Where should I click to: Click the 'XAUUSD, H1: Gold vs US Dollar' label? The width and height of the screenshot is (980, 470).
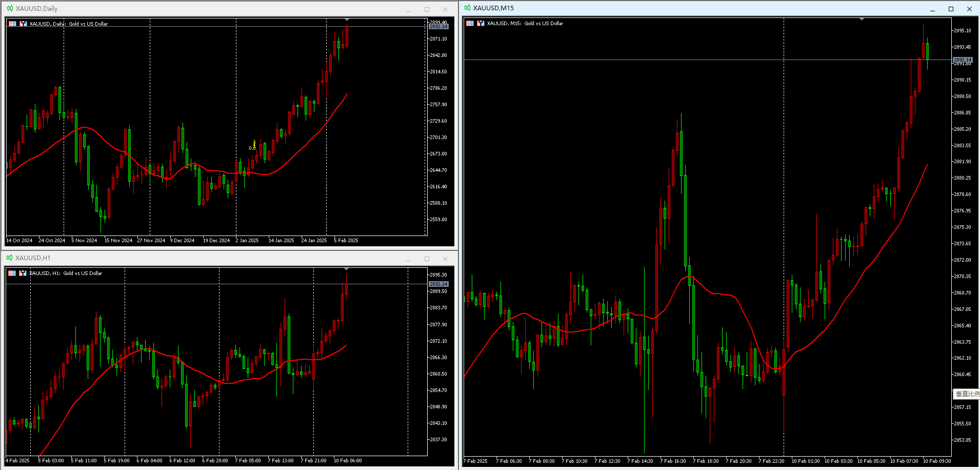[x=66, y=273]
